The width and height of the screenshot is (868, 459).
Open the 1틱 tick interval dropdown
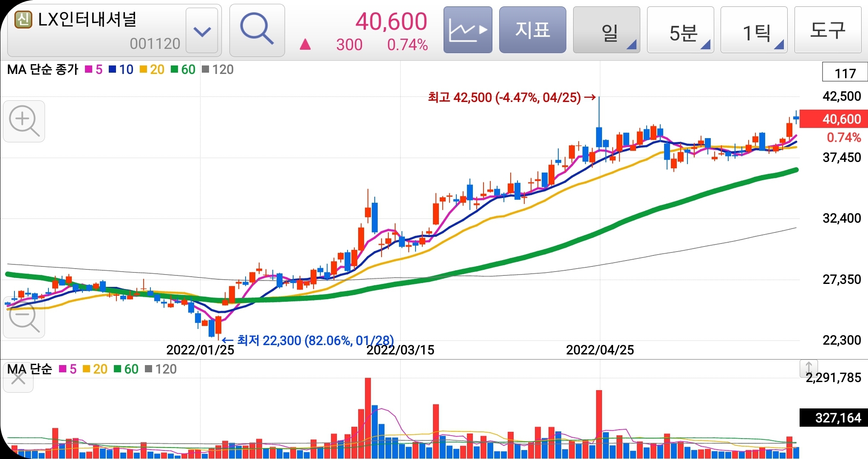[x=754, y=30]
